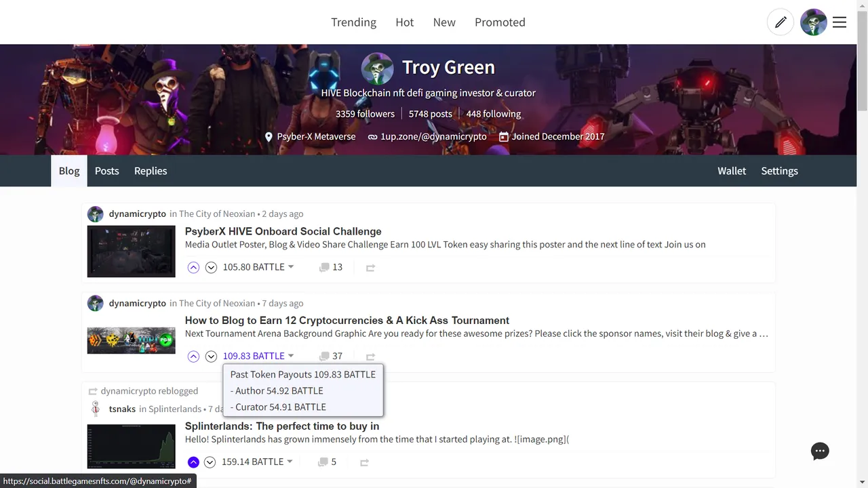Image resolution: width=868 pixels, height=488 pixels.
Task: Click dynamicrypto avatar on second post
Action: [96, 303]
